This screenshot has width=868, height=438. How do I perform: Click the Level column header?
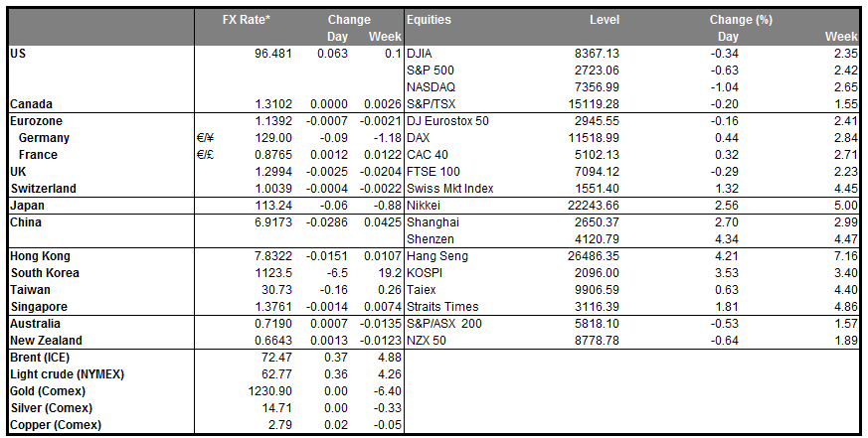tap(604, 19)
